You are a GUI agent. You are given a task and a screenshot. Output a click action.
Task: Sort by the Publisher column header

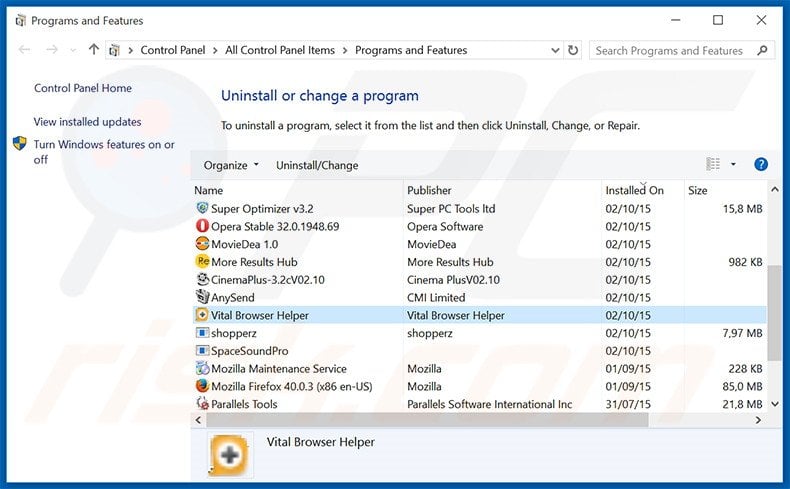pos(502,190)
